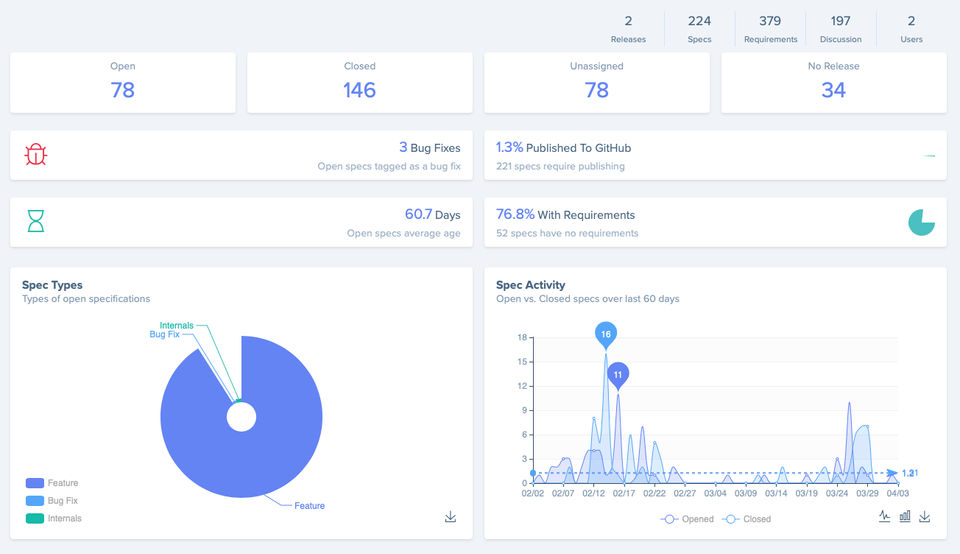The height and width of the screenshot is (554, 960).
Task: Click '221 specs require publishing' text
Action: pyautogui.click(x=560, y=166)
